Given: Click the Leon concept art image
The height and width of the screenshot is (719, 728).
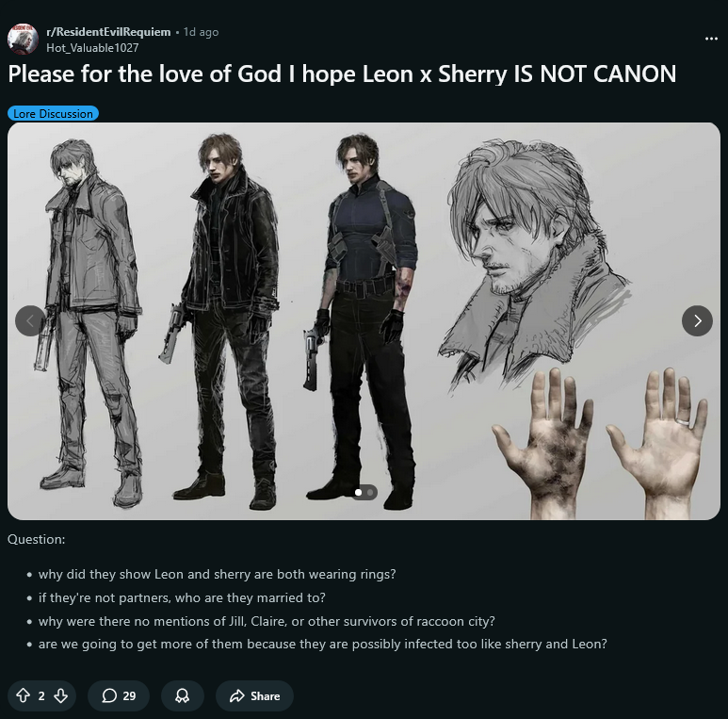Looking at the screenshot, I should click(x=364, y=321).
